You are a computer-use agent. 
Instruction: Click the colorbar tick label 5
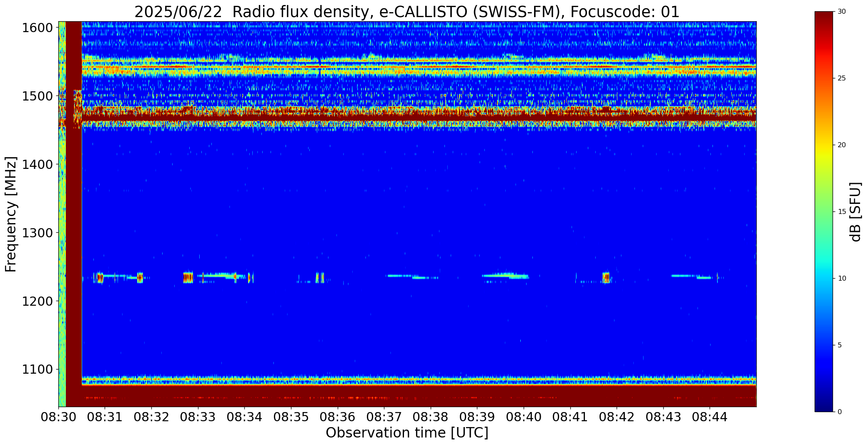840,345
